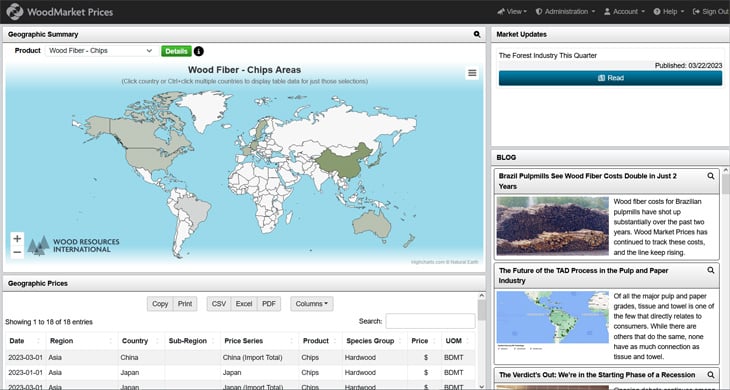
Task: Open The Future of the TAD Process headline
Action: (x=583, y=276)
